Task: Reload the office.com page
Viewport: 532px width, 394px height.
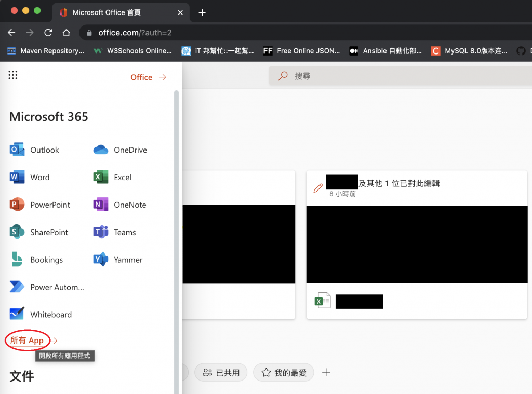Action: [x=48, y=33]
